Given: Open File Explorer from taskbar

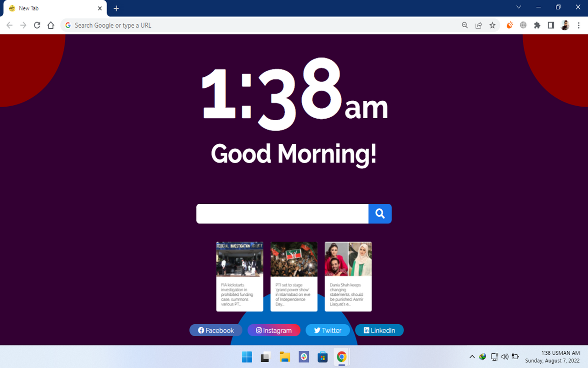Looking at the screenshot, I should click(x=285, y=357).
